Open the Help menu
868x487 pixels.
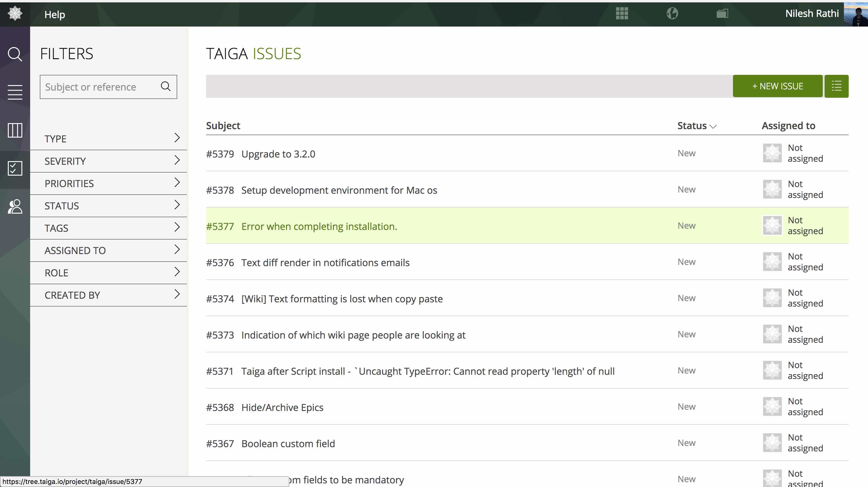click(x=55, y=14)
